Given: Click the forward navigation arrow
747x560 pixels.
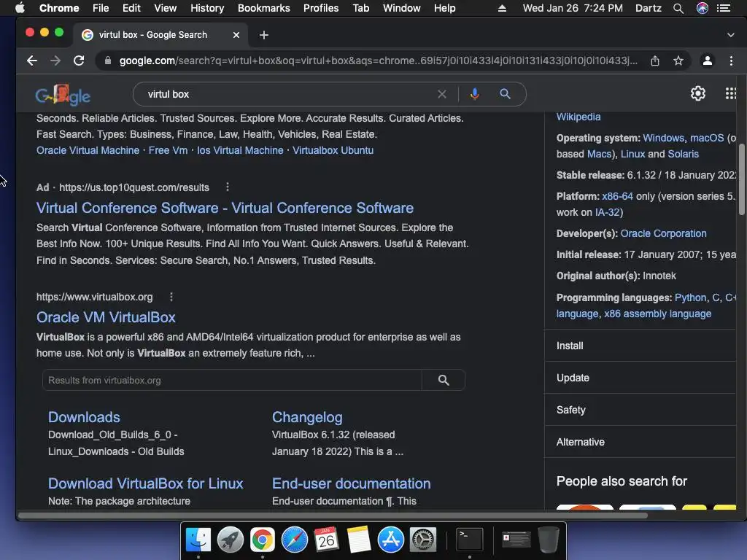Looking at the screenshot, I should point(55,61).
